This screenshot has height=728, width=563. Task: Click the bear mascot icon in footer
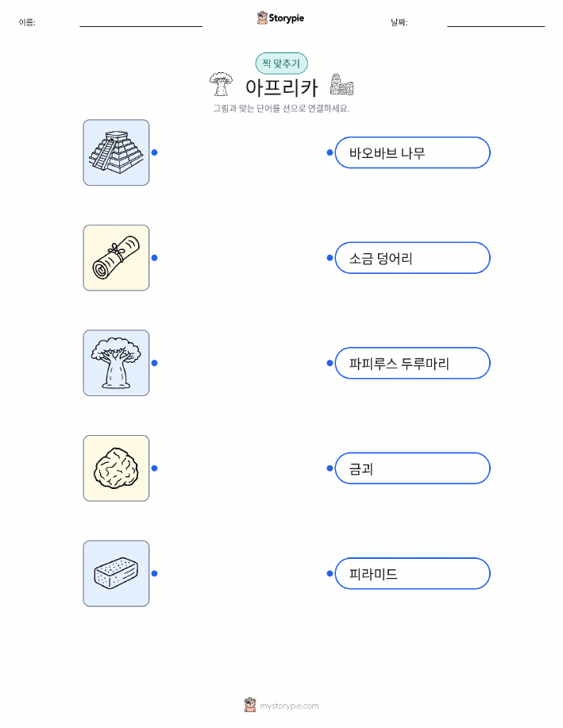(250, 705)
